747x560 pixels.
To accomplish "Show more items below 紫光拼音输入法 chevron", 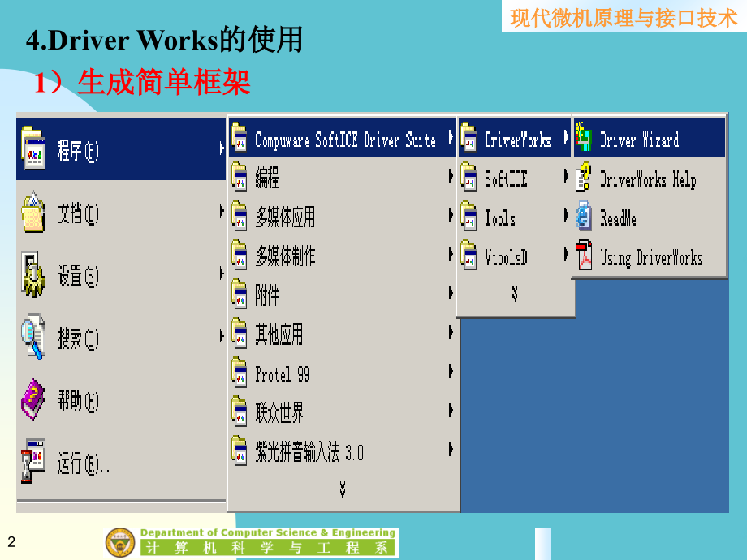I will tap(343, 489).
